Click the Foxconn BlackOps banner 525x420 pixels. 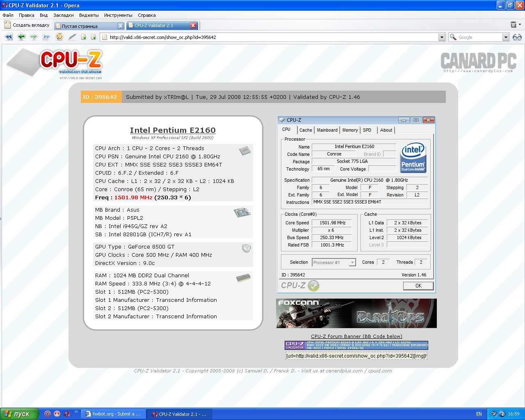[356, 313]
